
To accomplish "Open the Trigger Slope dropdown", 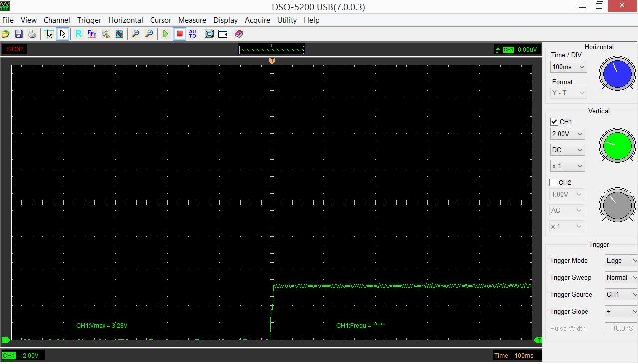I will 621,311.
